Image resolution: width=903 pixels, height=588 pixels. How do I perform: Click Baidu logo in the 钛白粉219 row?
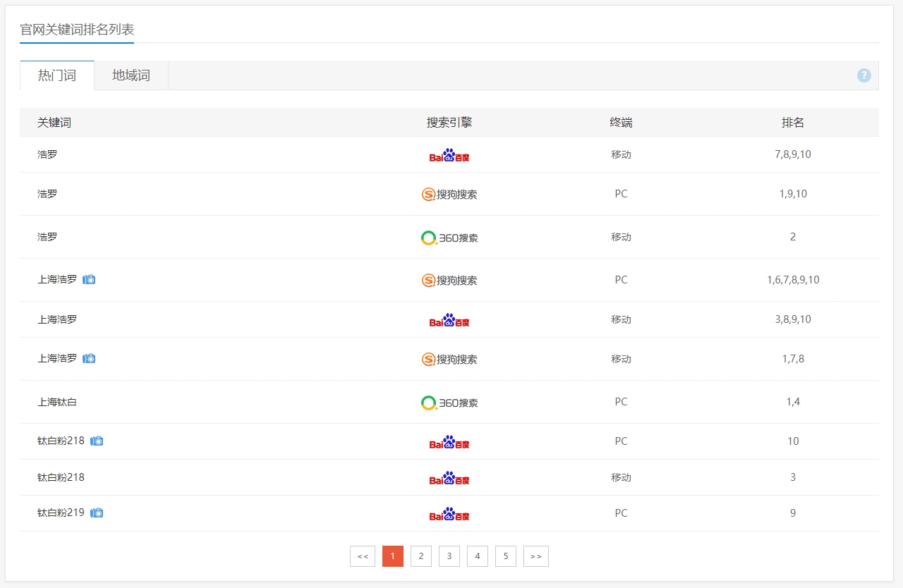pyautogui.click(x=449, y=514)
